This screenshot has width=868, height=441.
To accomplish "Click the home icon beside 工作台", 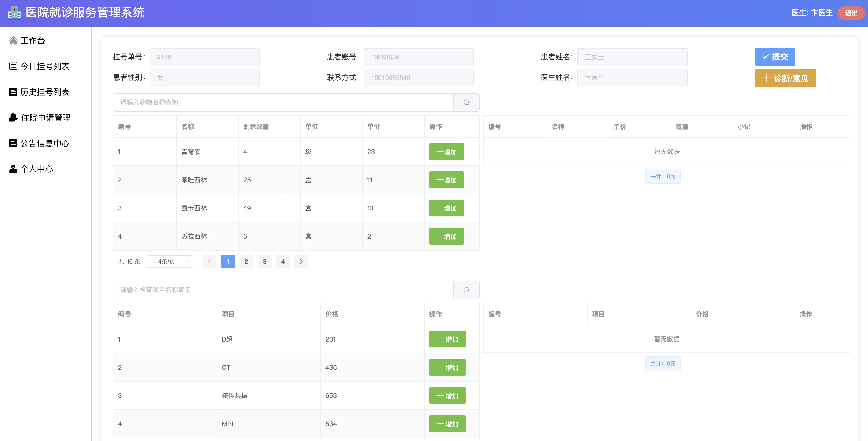I will (x=13, y=41).
